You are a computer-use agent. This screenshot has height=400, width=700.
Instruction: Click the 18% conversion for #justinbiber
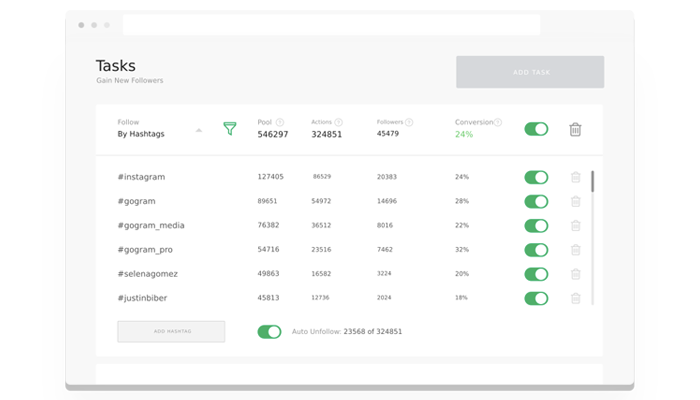[461, 297]
